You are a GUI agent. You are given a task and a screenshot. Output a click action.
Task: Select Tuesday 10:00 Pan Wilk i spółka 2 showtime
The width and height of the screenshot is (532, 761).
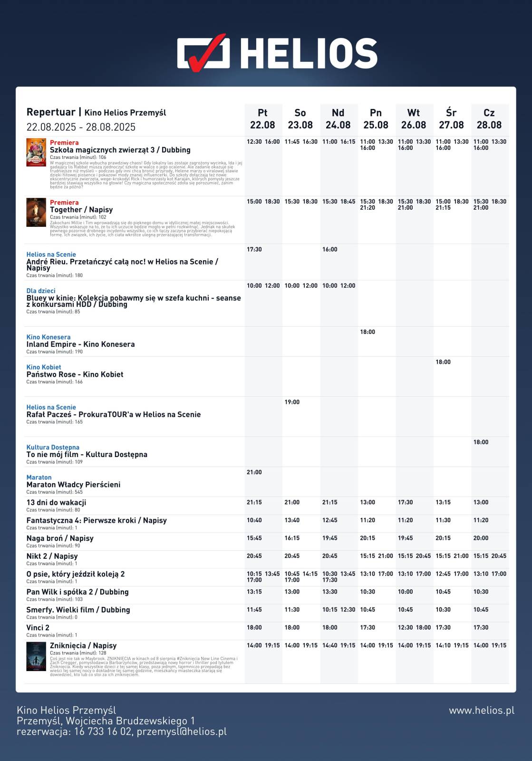coord(406,592)
